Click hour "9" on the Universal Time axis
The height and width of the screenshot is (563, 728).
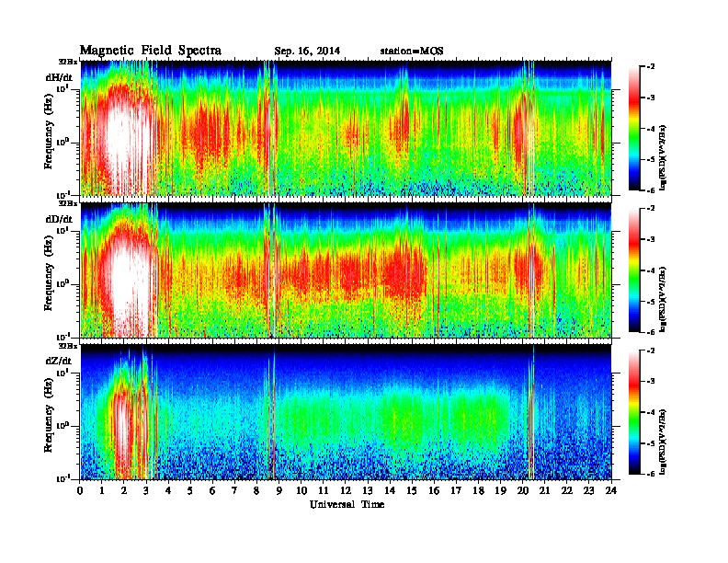pyautogui.click(x=279, y=491)
